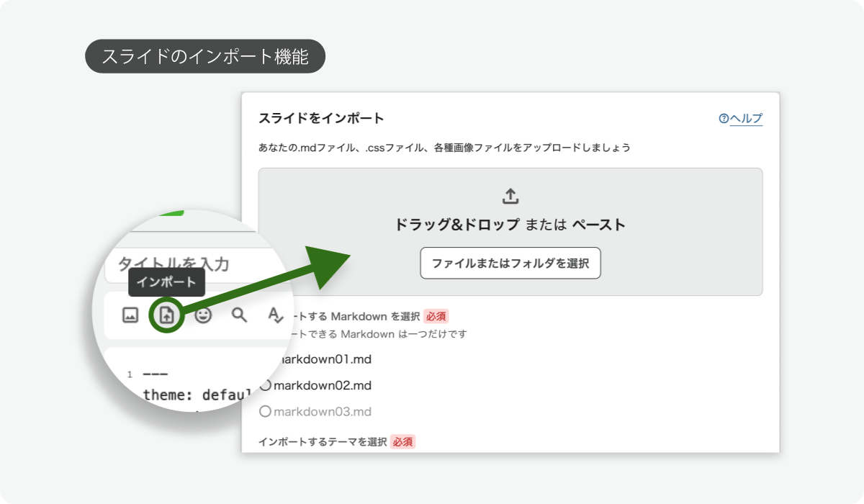
Task: Click the インポート tooltip label
Action: tap(166, 282)
